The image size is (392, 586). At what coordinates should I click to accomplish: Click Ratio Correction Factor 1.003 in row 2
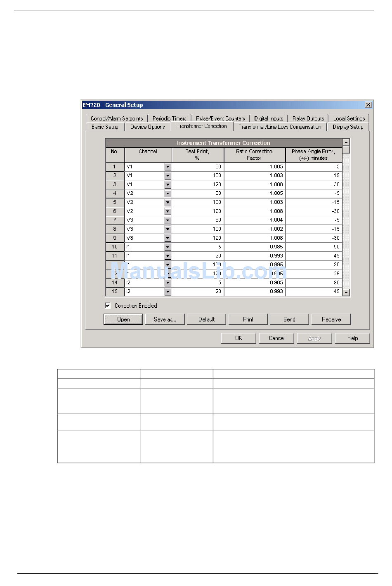pyautogui.click(x=255, y=176)
